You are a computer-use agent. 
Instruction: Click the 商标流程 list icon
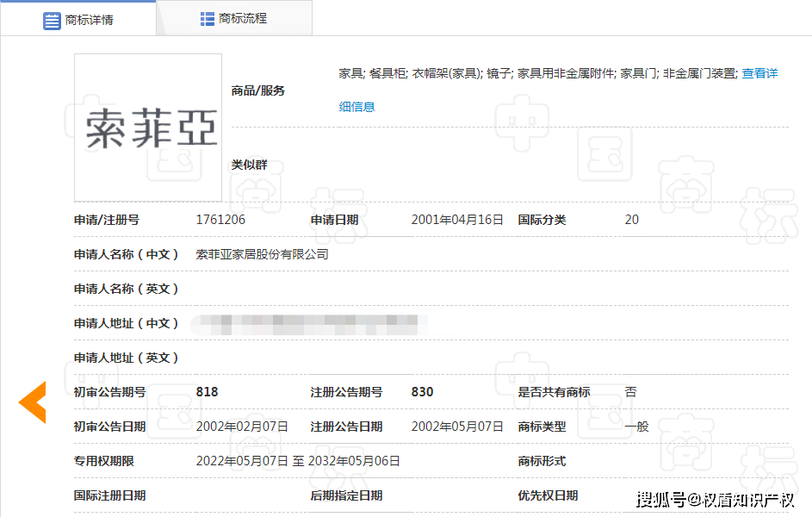208,19
